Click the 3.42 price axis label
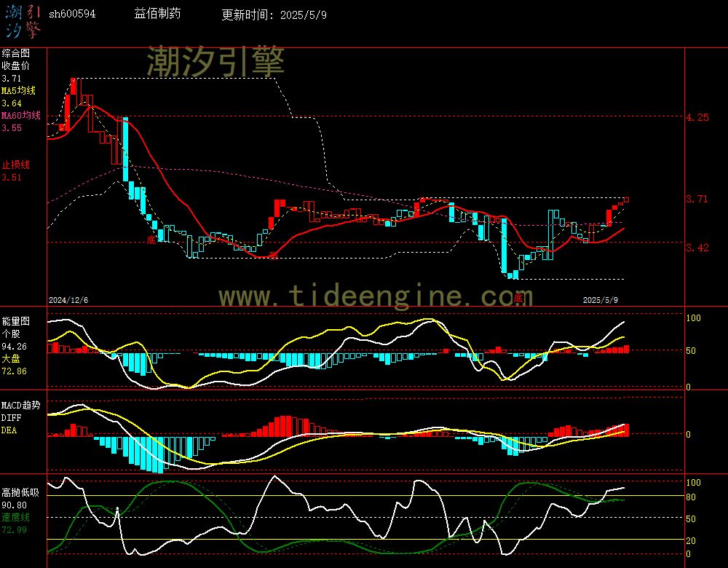This screenshot has height=568, width=728. [x=697, y=248]
